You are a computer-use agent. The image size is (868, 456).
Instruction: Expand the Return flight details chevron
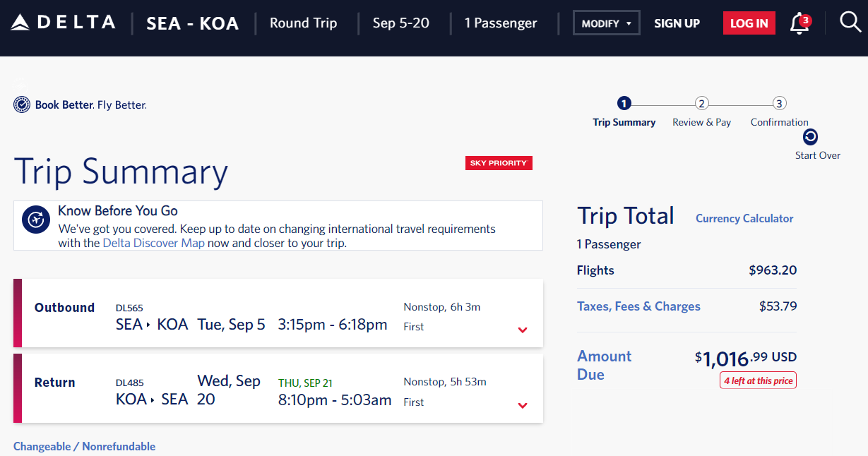coord(523,405)
